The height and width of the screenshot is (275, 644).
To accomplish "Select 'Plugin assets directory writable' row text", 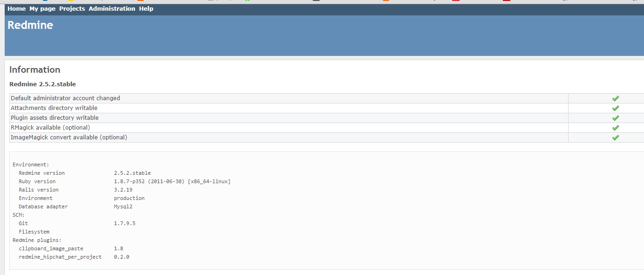I will 54,118.
